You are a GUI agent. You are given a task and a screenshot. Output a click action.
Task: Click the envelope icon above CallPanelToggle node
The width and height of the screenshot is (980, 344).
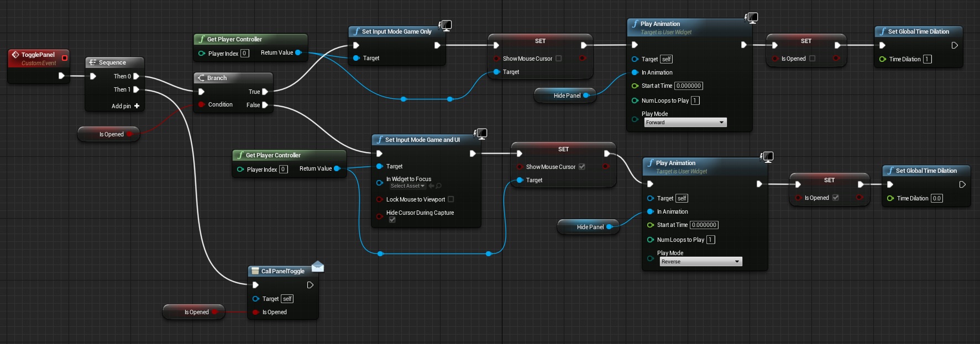coord(318,267)
